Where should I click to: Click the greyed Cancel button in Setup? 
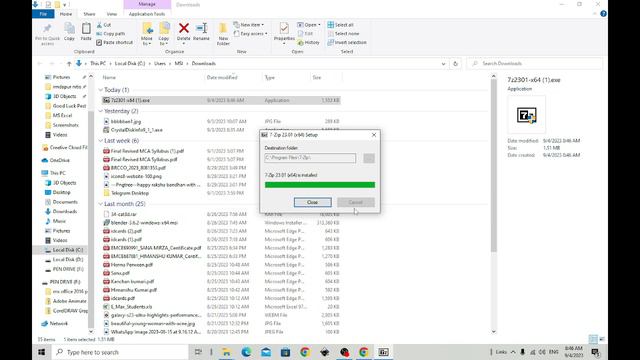pyautogui.click(x=356, y=202)
